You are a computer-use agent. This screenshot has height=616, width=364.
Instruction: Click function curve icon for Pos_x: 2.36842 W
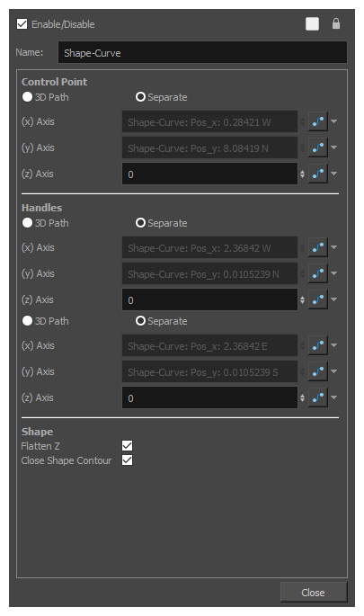(317, 247)
